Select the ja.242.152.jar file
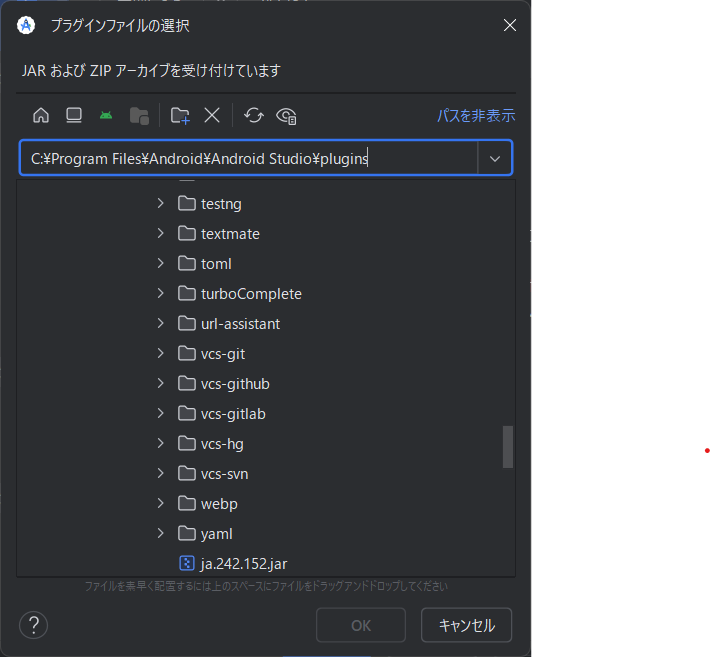The height and width of the screenshot is (657, 711). point(266,564)
